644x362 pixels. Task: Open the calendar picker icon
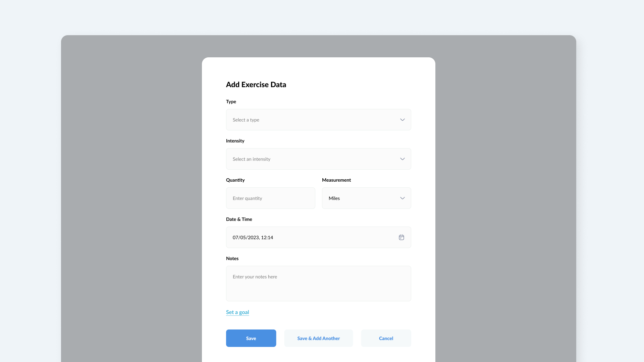click(401, 237)
